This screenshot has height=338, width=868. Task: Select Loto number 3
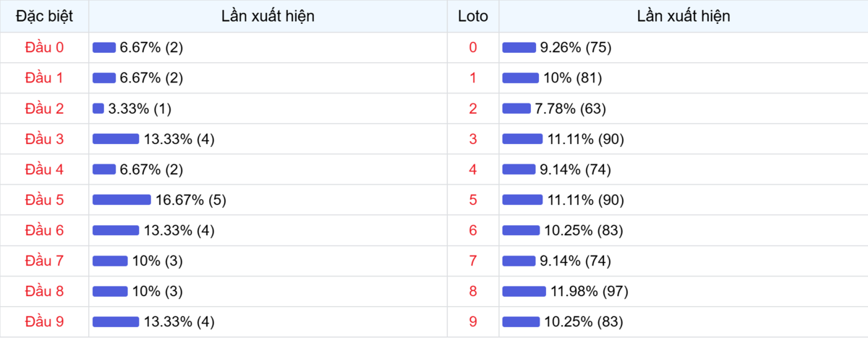[x=473, y=139]
